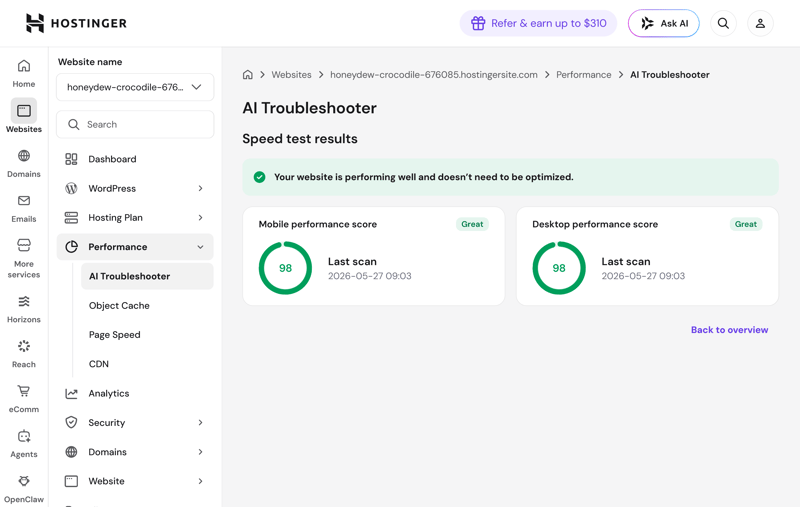This screenshot has height=507, width=800.
Task: Click Back to overview link
Action: tap(730, 330)
